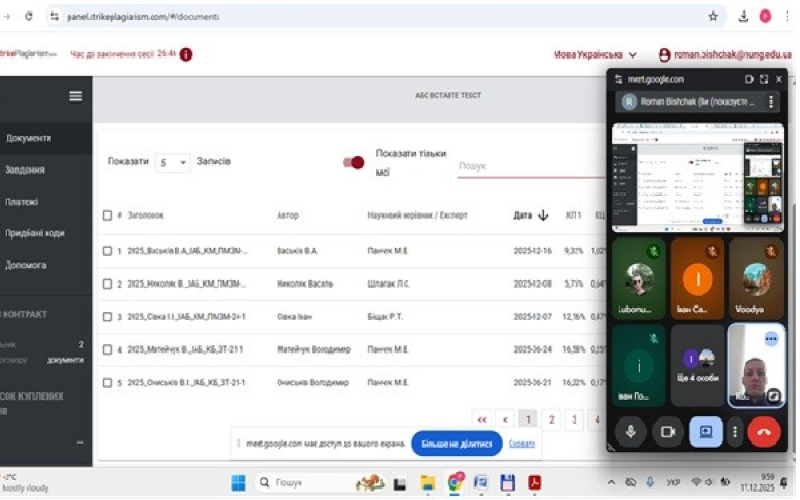
Task: Open 'Документи' in the sidebar
Action: 28,138
